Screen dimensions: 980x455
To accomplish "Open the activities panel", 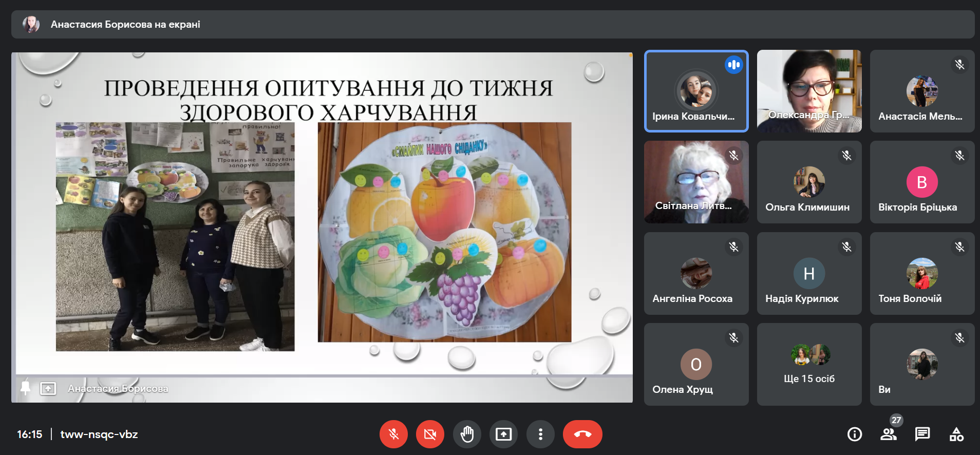I will [x=956, y=434].
